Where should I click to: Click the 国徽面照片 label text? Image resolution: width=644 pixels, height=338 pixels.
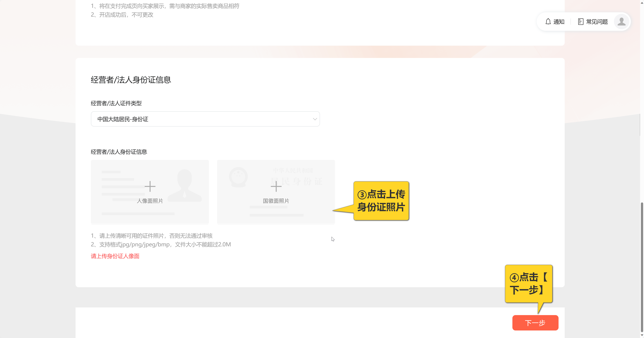click(276, 201)
